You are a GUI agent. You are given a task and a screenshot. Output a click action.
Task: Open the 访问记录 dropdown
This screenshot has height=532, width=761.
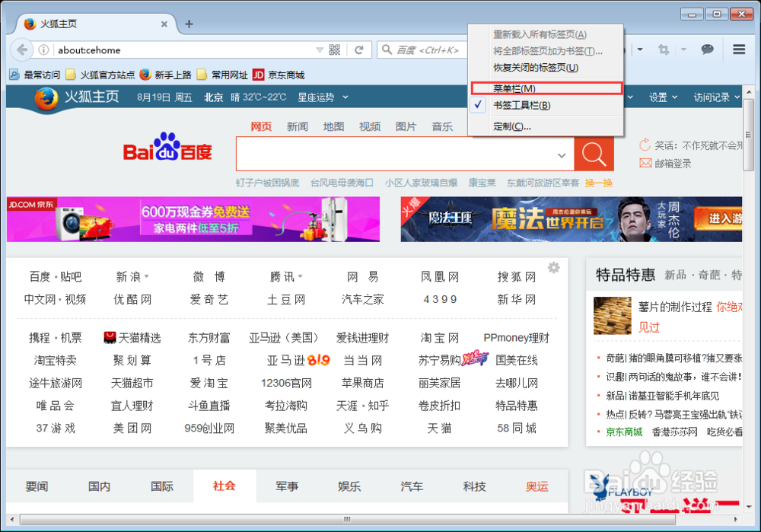(x=716, y=97)
